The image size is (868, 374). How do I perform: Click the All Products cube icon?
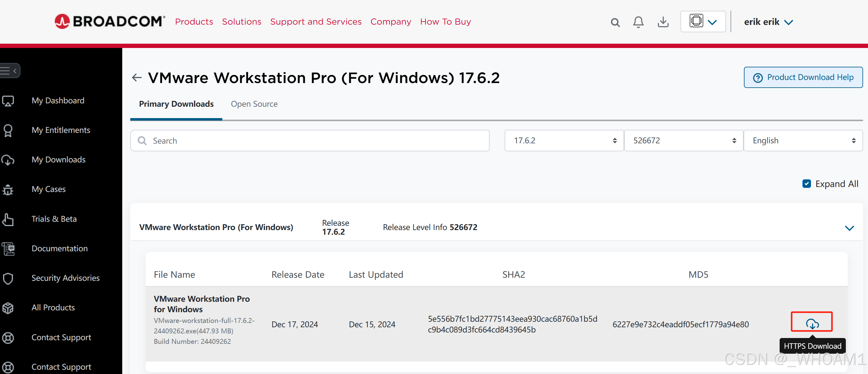(x=8, y=308)
